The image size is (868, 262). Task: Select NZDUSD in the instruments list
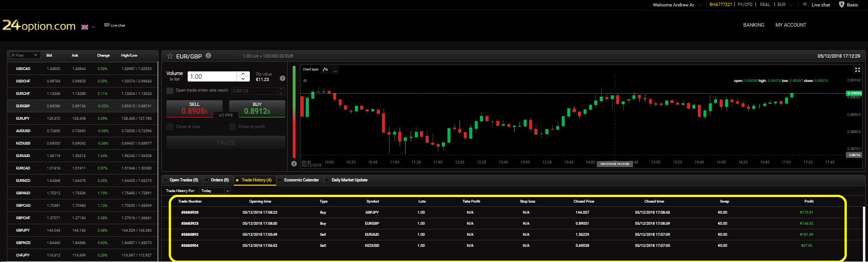(x=83, y=143)
